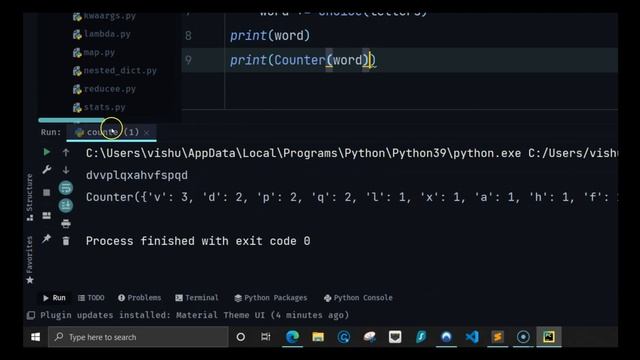Click the down arrow in Run console
640x360 pixels.
[66, 170]
